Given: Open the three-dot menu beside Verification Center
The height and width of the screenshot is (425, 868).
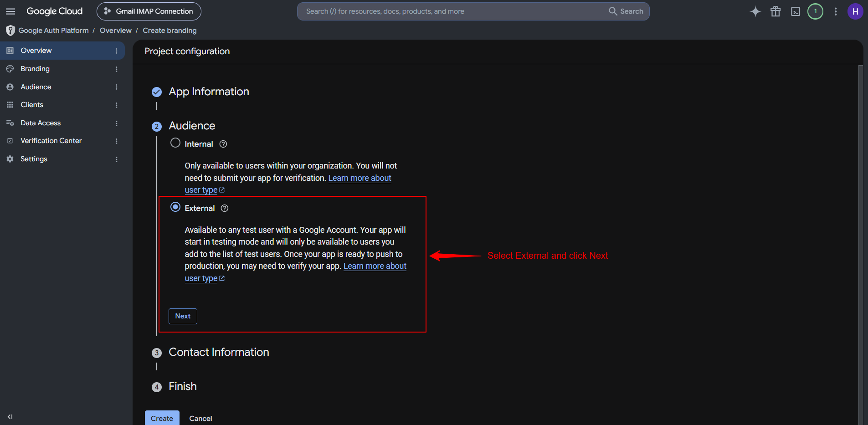Looking at the screenshot, I should point(117,141).
